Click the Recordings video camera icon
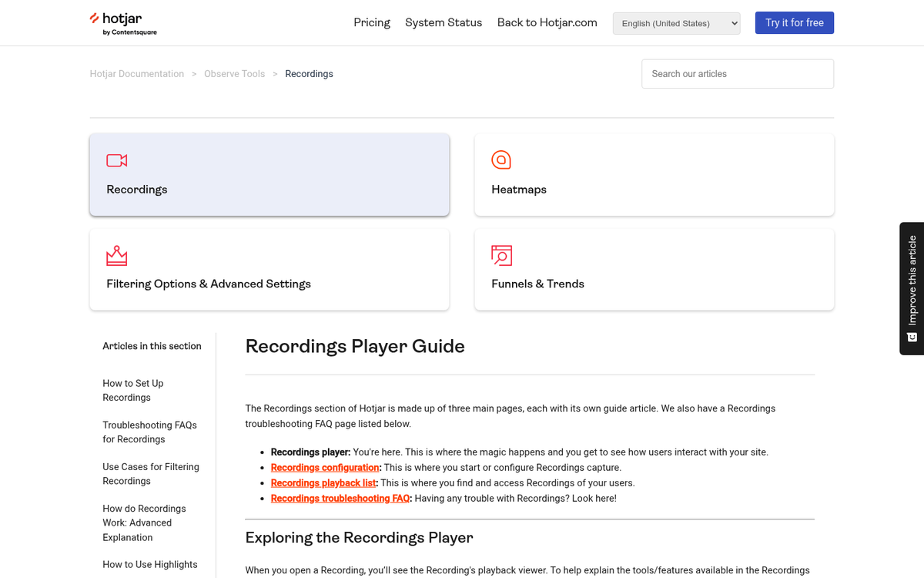Screen dimensions: 924x578 pyautogui.click(x=116, y=160)
